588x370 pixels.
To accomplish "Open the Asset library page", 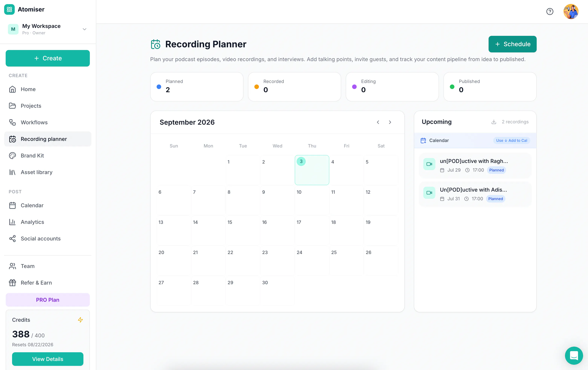I will (48, 172).
